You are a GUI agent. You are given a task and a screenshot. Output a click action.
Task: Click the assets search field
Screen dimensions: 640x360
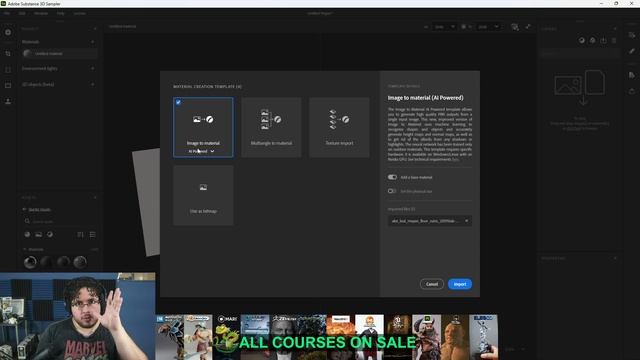coord(60,221)
